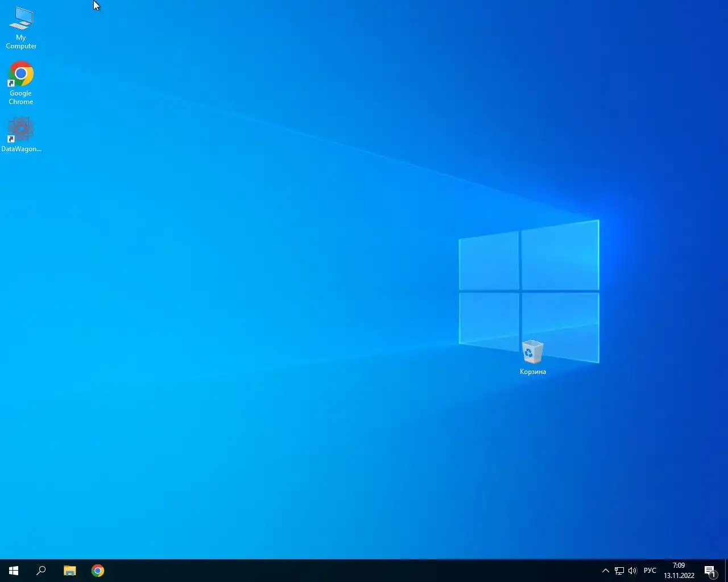Viewport: 728px width, 582px height.
Task: Select the Корзина recycle bin icon
Action: (533, 357)
